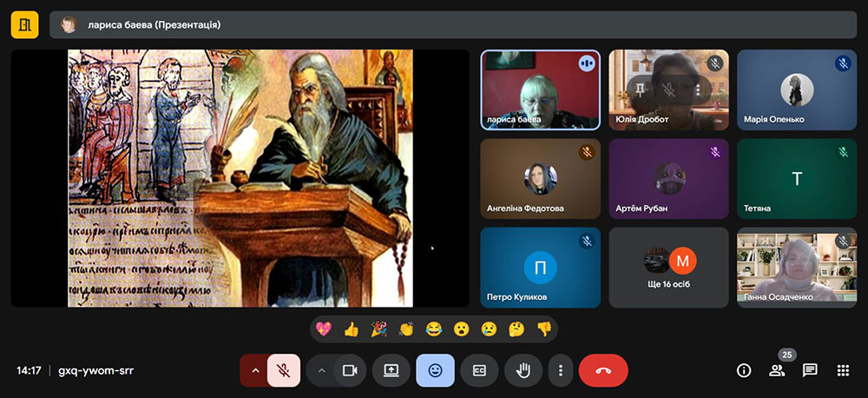Open more actions on Юлія Дробот's tile
The height and width of the screenshot is (398, 868).
pyautogui.click(x=696, y=89)
